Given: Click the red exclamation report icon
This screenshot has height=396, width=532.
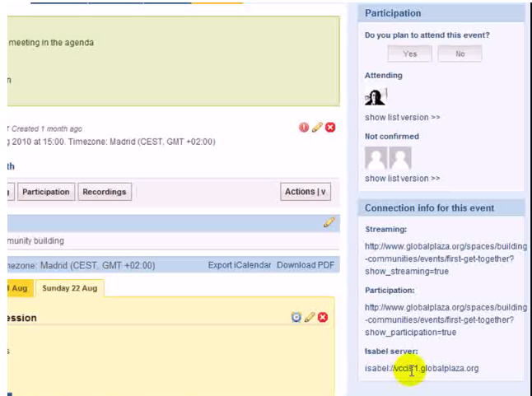Looking at the screenshot, I should (304, 128).
